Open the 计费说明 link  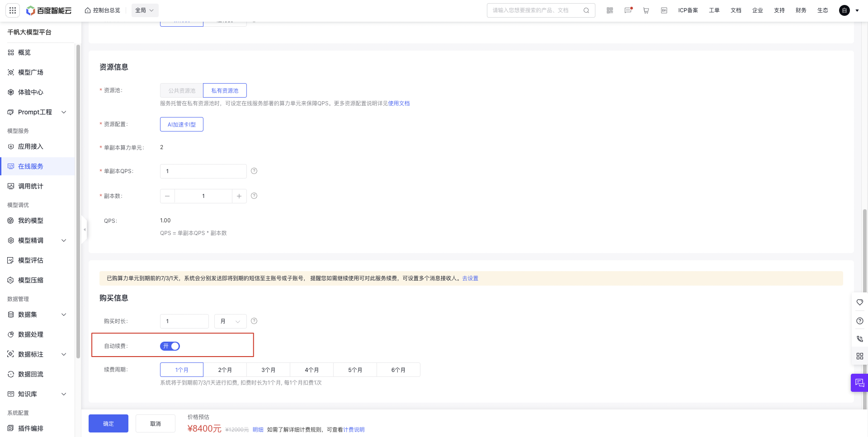coord(354,430)
